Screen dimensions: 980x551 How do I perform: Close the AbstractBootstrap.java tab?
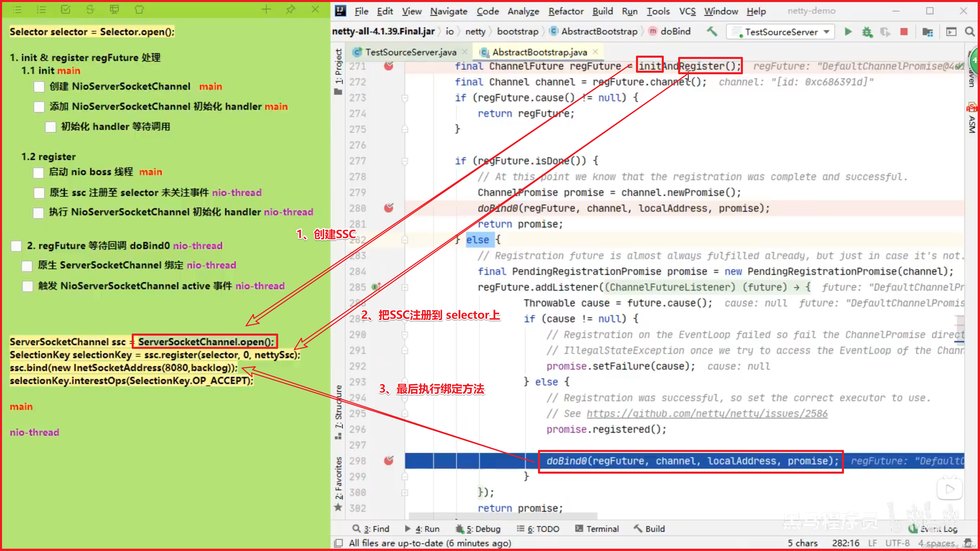point(595,52)
